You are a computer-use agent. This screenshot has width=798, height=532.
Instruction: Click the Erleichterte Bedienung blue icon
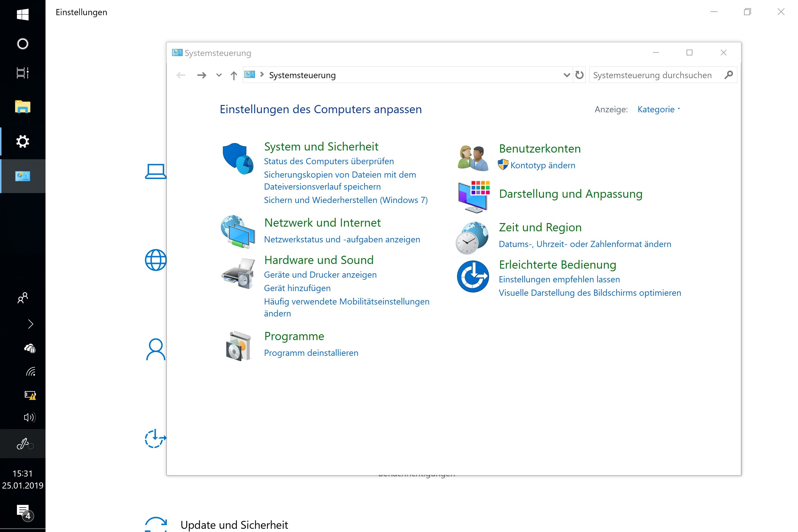click(x=473, y=276)
